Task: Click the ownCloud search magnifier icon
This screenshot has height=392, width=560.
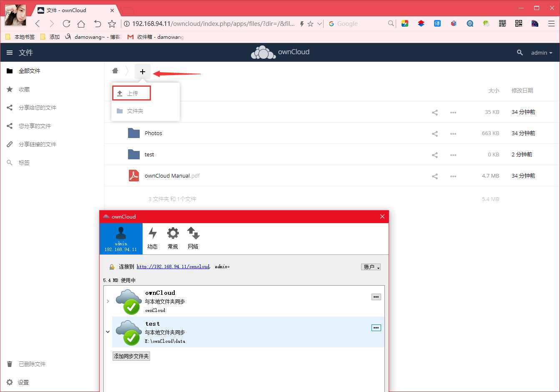Action: click(x=520, y=53)
